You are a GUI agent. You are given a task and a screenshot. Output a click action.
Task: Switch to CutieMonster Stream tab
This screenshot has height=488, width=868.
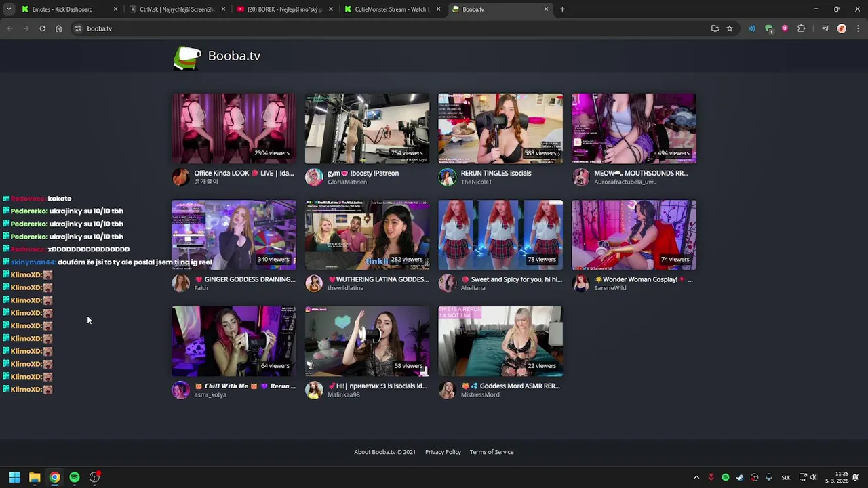click(392, 9)
